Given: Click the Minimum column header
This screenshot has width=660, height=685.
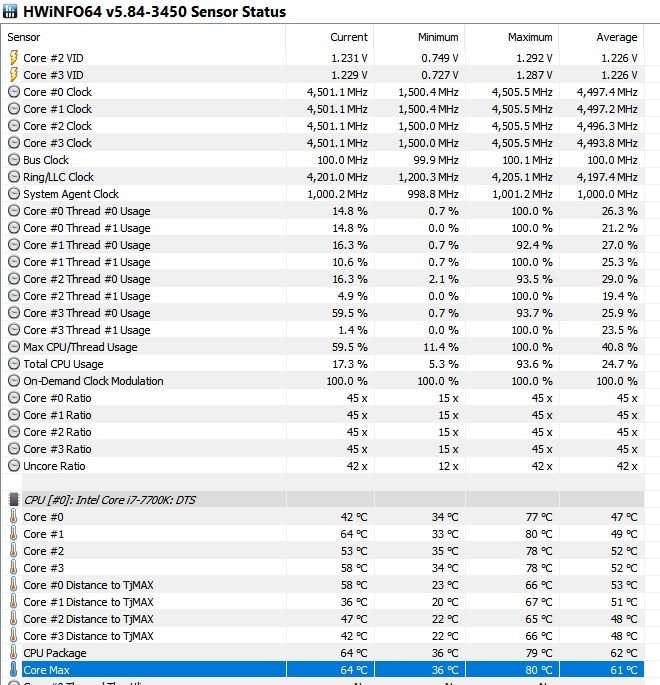Looking at the screenshot, I should pos(438,37).
